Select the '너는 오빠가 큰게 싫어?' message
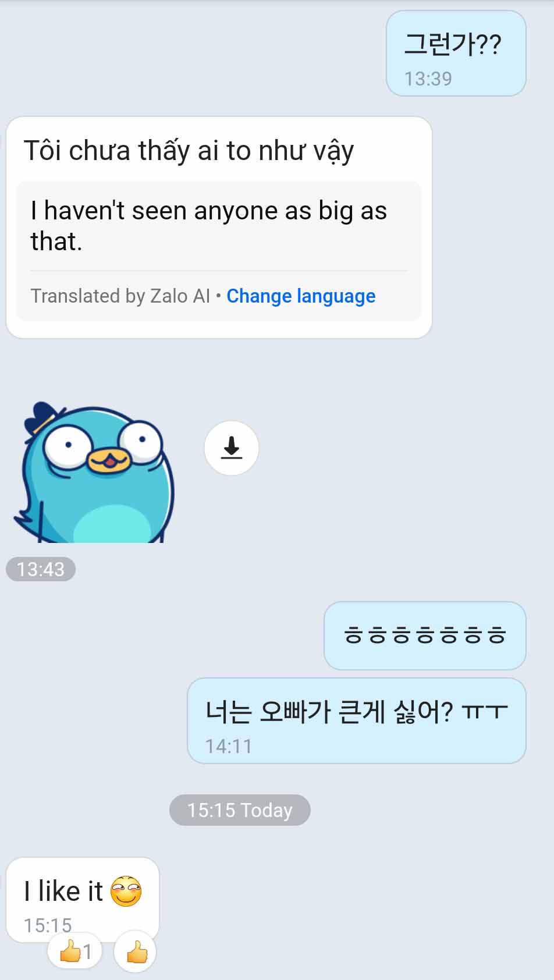Image resolution: width=554 pixels, height=980 pixels. tap(357, 720)
